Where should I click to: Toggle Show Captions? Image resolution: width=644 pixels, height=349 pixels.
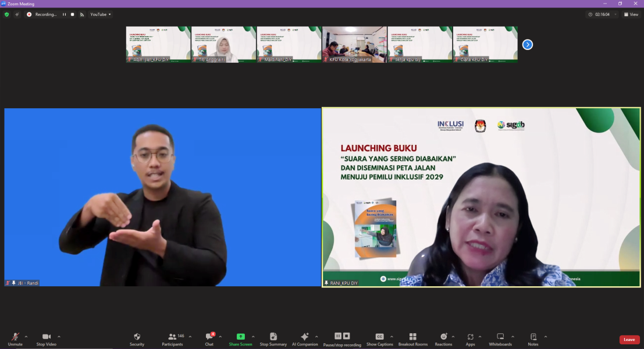click(379, 339)
